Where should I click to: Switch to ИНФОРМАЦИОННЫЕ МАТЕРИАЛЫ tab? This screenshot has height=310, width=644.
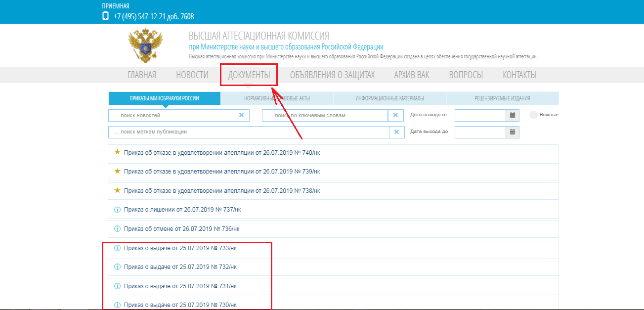pyautogui.click(x=389, y=98)
